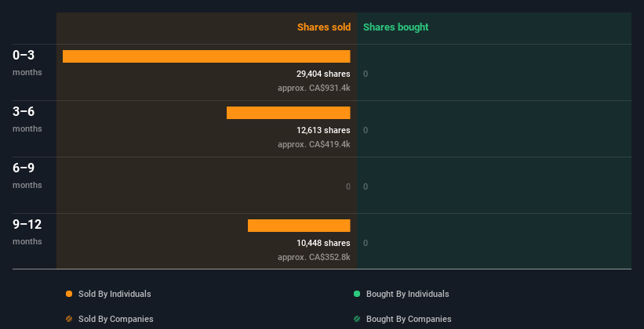Image resolution: width=644 pixels, height=329 pixels.
Task: Click the 29,404 shares value
Action: [324, 74]
